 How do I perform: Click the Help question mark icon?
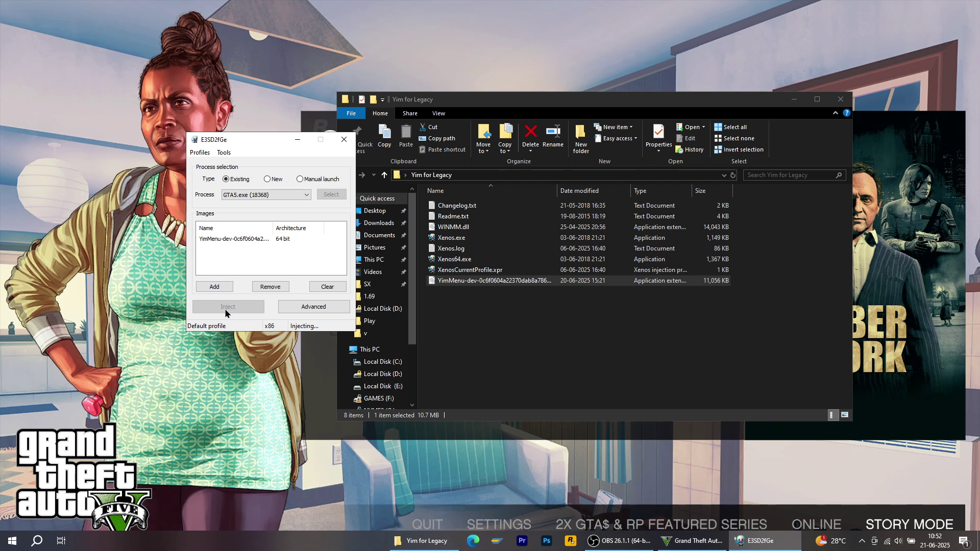(x=847, y=113)
